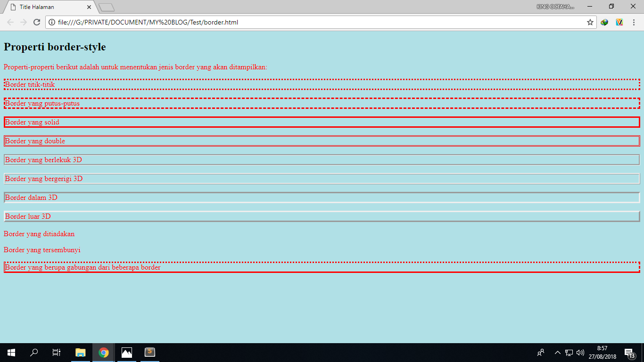644x362 pixels.
Task: Expand hidden system tray icons
Action: click(557, 352)
